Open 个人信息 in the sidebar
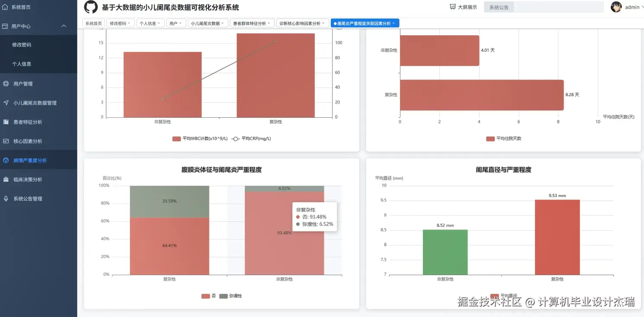The height and width of the screenshot is (317, 644). [x=38, y=64]
